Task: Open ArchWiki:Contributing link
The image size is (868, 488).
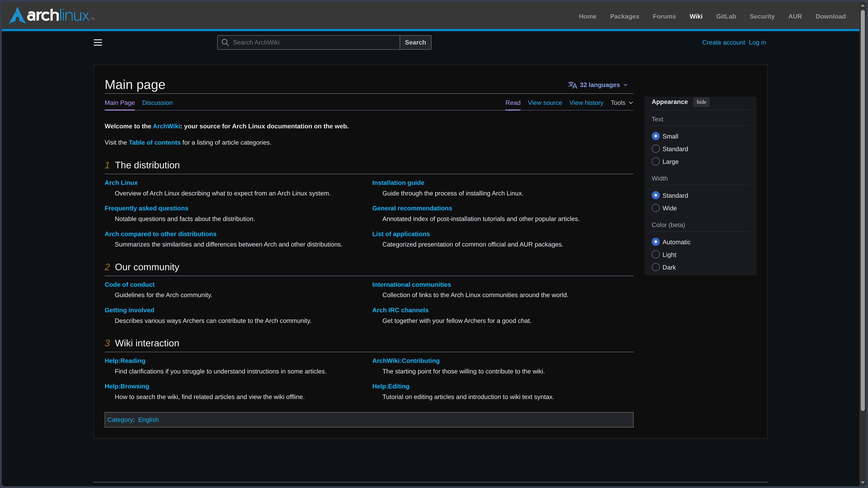Action: click(406, 361)
